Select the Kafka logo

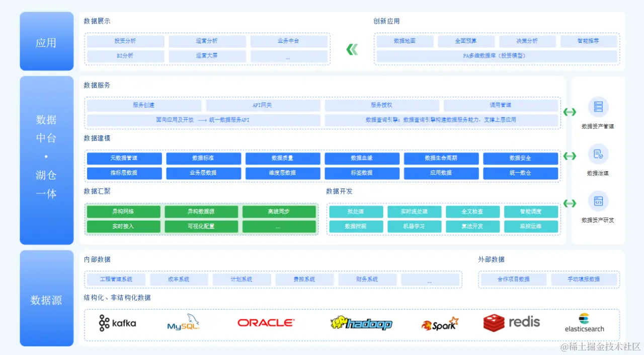tap(117, 324)
